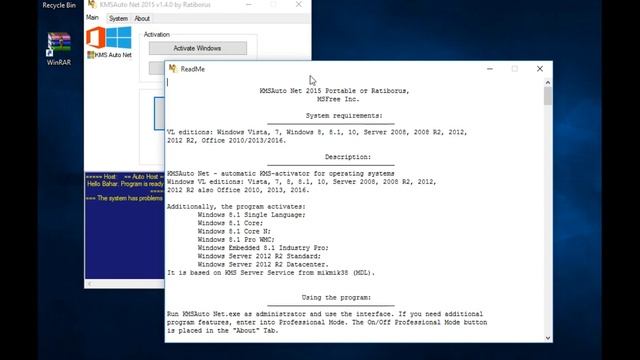Click 'Windows Server 2012 R2 Standard;' line
This screenshot has height=360, width=640.
coord(259,256)
